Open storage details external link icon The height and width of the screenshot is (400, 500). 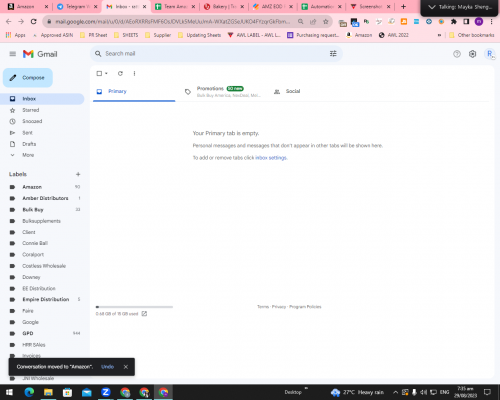pyautogui.click(x=144, y=314)
